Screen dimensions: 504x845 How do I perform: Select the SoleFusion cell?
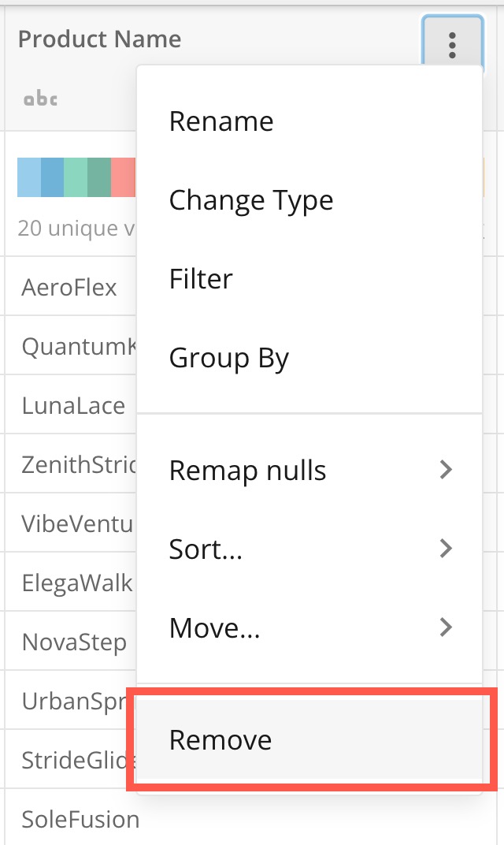pyautogui.click(x=80, y=820)
